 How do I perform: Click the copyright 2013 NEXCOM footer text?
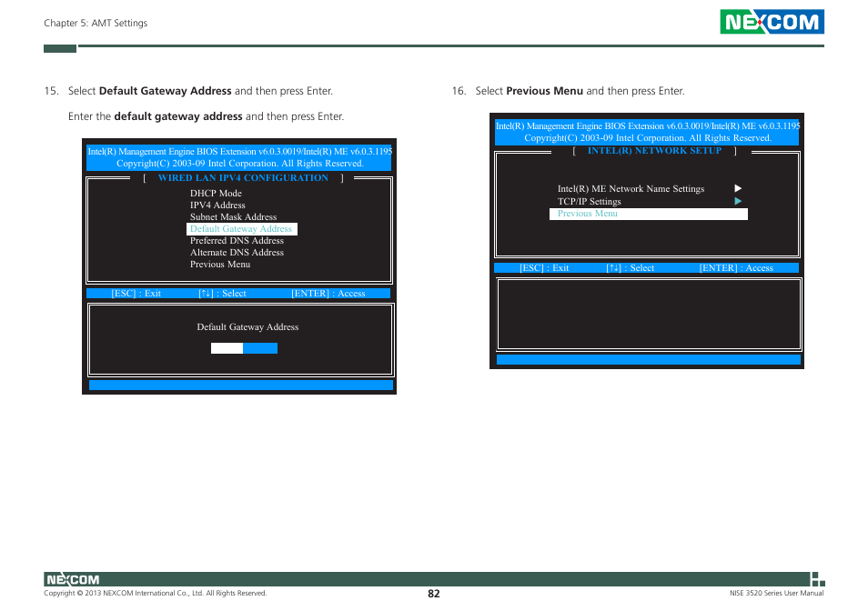click(x=156, y=594)
